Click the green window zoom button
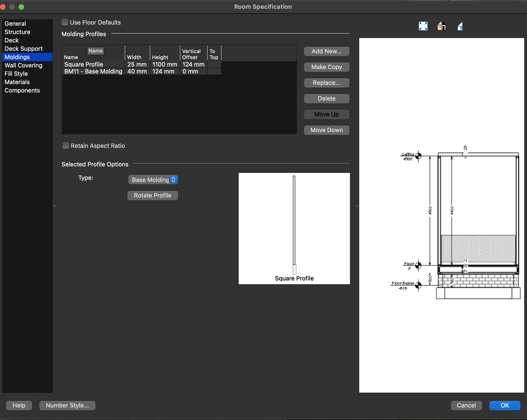527x420 pixels. pyautogui.click(x=21, y=7)
